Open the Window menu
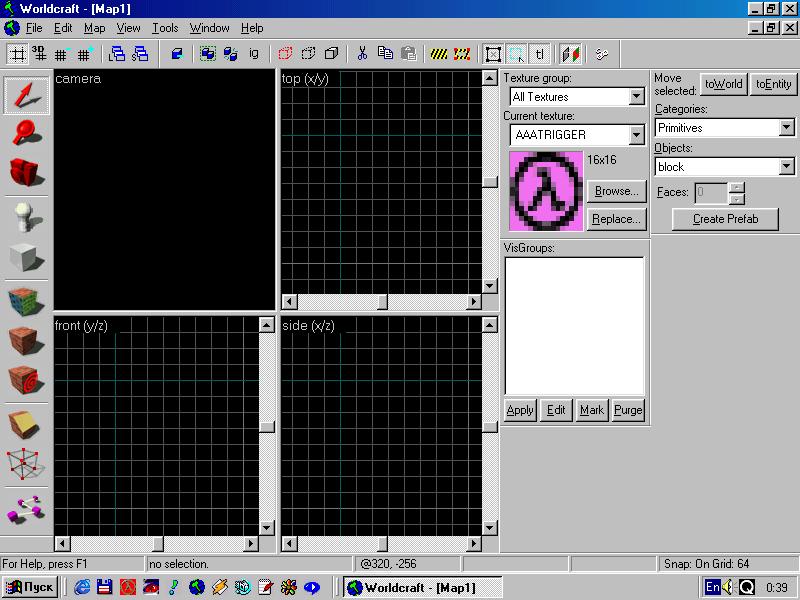Image resolution: width=800 pixels, height=600 pixels. click(x=209, y=28)
